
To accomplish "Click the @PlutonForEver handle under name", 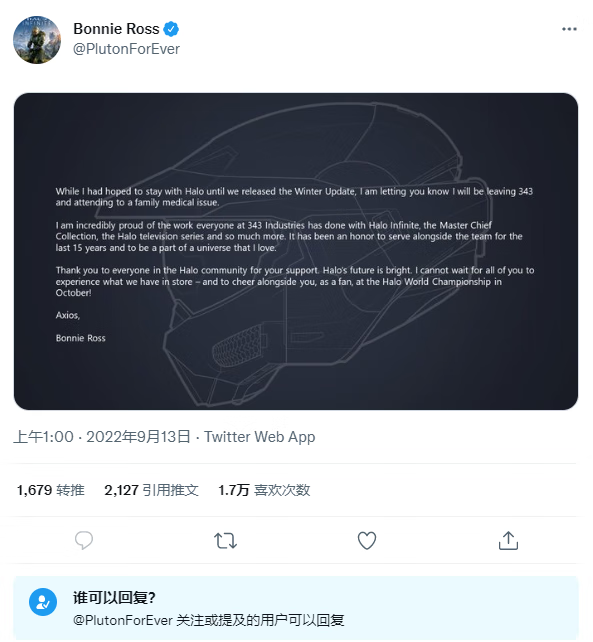I will pos(126,49).
